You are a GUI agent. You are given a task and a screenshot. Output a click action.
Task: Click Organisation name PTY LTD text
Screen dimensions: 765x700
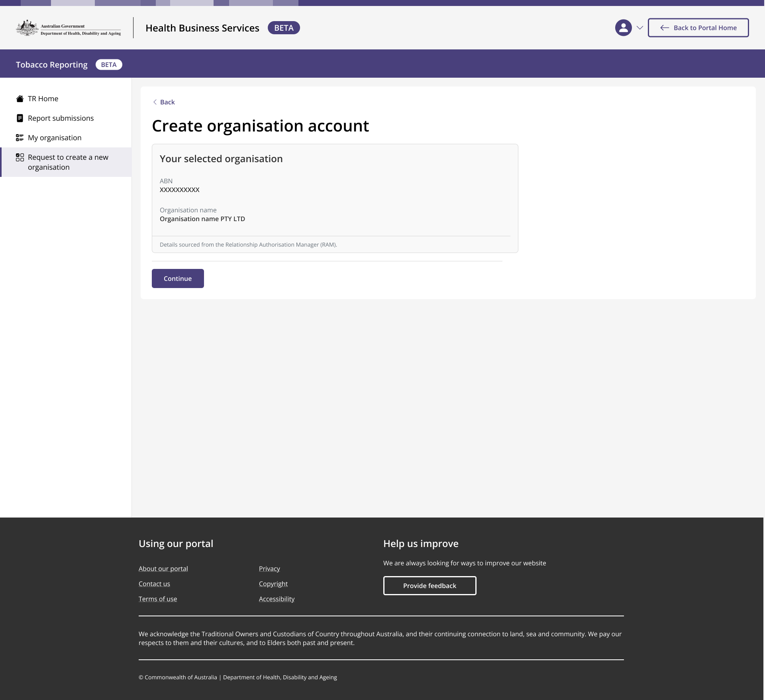click(x=202, y=219)
